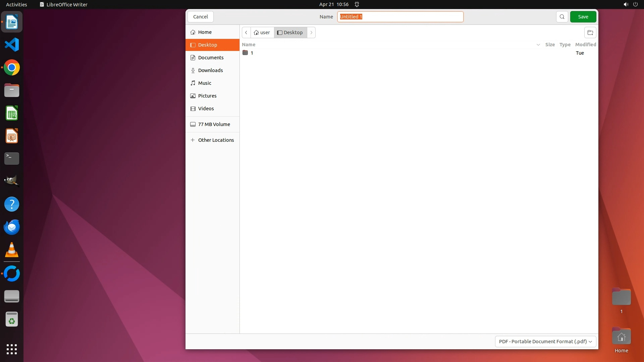Open Thunderbird mail from the dock

(x=12, y=227)
